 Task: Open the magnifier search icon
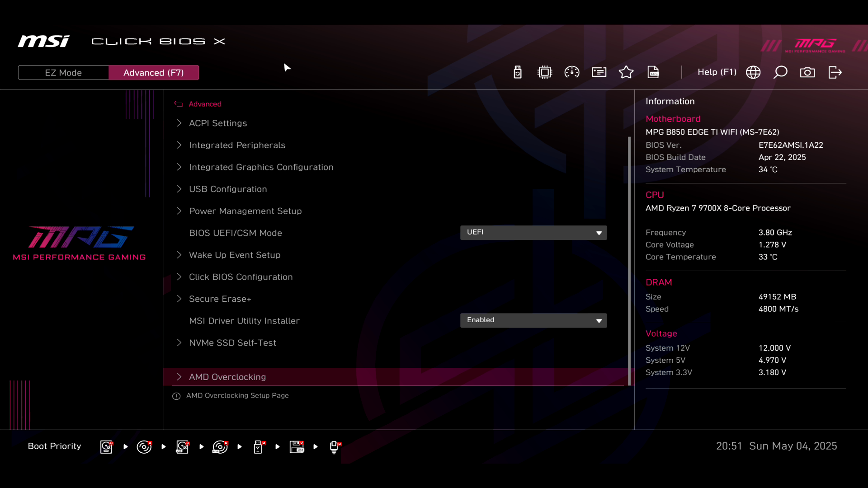pos(780,72)
